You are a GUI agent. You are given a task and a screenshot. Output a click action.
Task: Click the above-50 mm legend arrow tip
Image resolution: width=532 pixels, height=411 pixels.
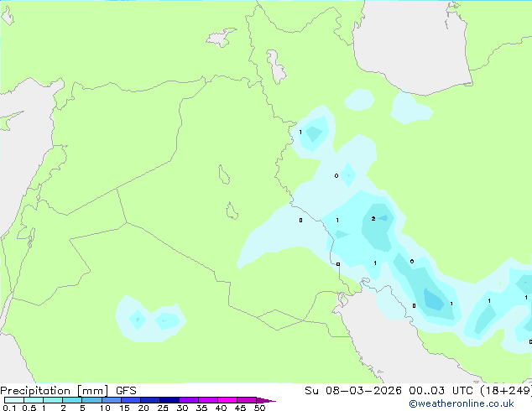coord(266,400)
